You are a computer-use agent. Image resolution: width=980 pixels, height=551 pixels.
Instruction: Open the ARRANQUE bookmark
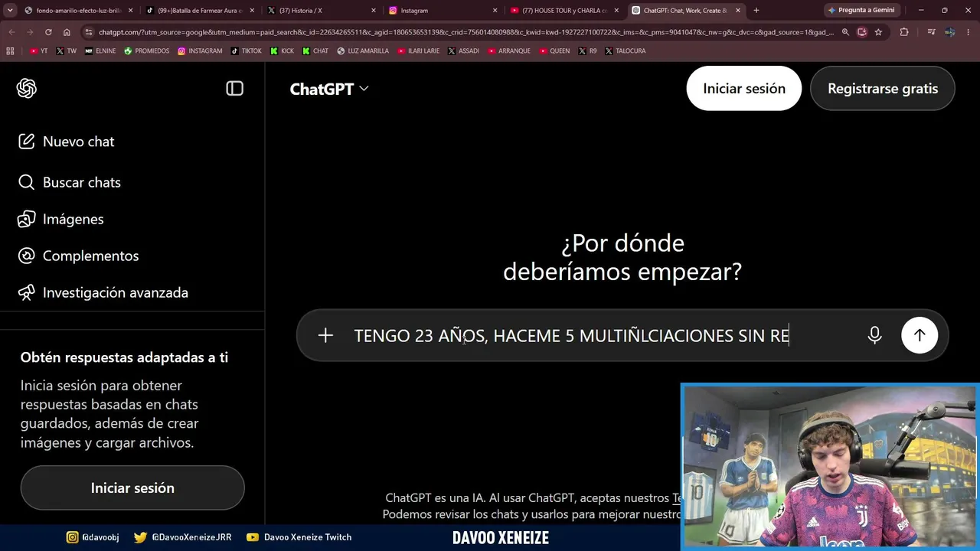point(510,51)
